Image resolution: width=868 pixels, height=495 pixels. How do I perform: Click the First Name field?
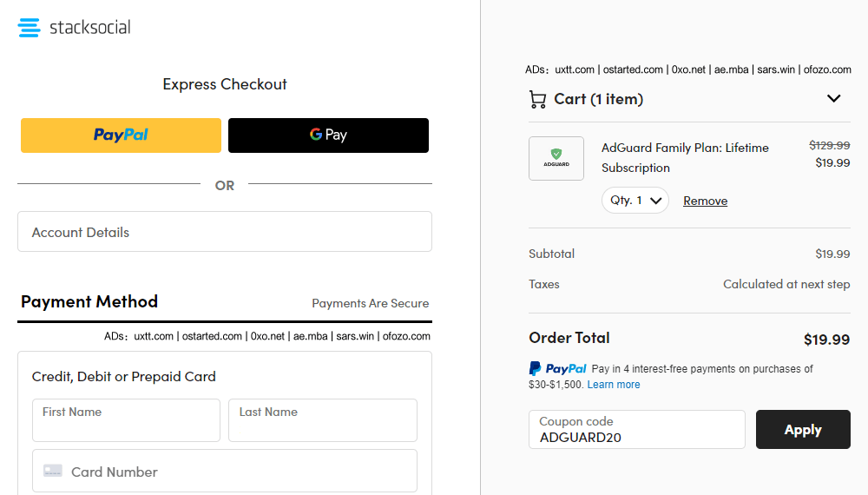click(126, 421)
